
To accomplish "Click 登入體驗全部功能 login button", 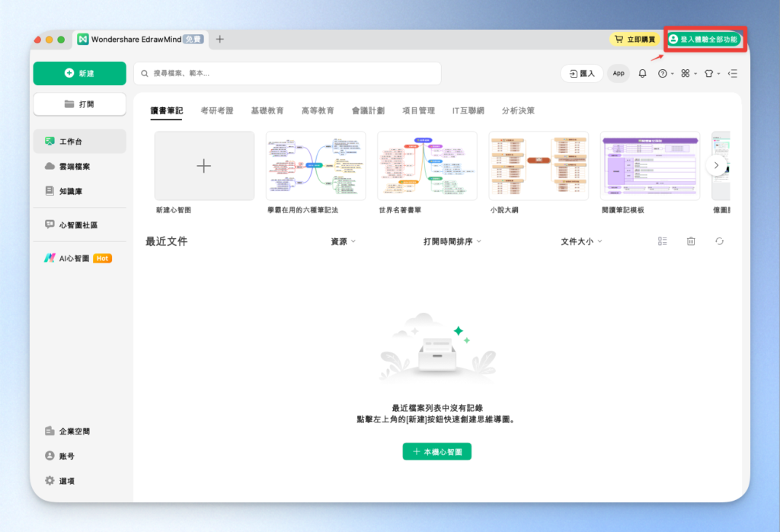I will [705, 40].
